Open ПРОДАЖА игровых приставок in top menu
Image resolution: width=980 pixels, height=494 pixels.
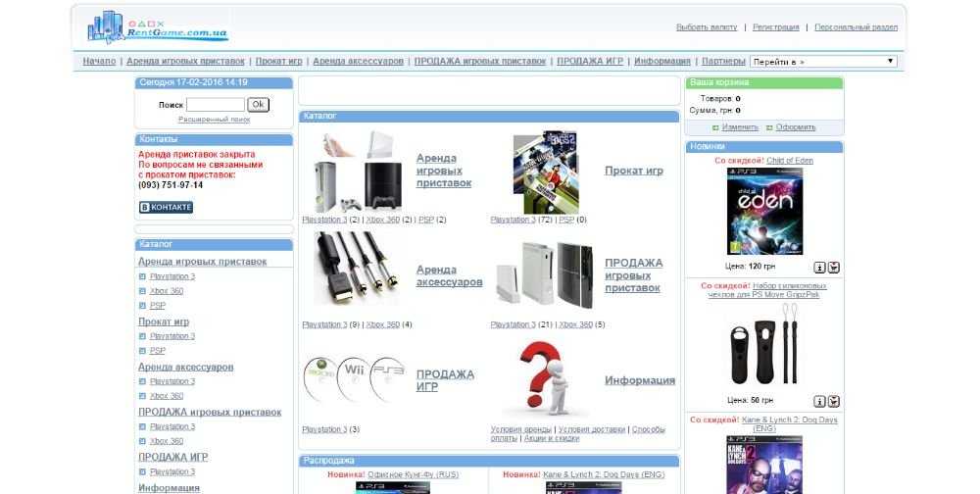pos(480,62)
